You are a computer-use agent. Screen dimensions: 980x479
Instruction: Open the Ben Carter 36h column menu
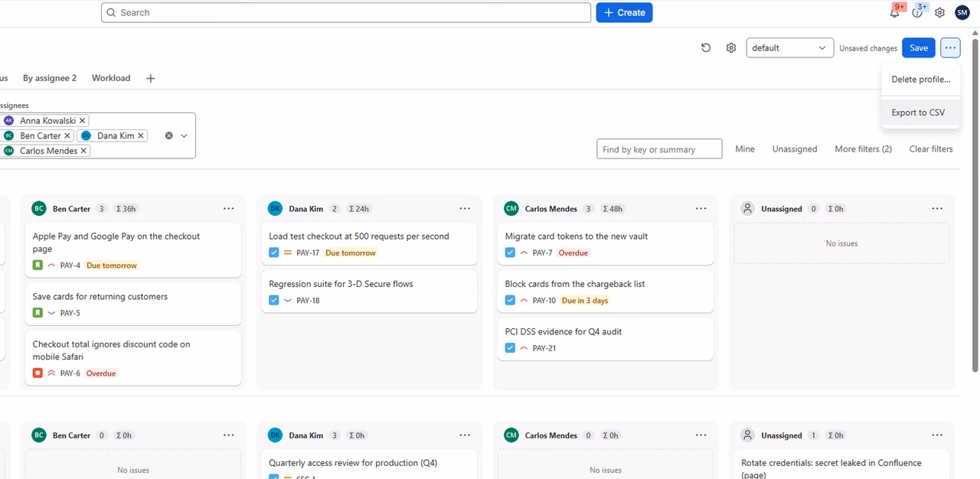(228, 209)
